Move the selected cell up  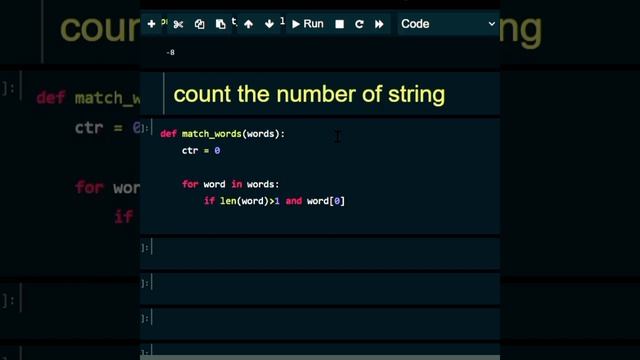click(248, 24)
